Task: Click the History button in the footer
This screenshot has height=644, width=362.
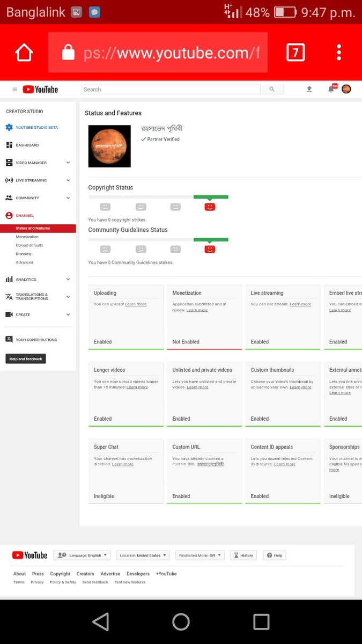Action: (243, 555)
